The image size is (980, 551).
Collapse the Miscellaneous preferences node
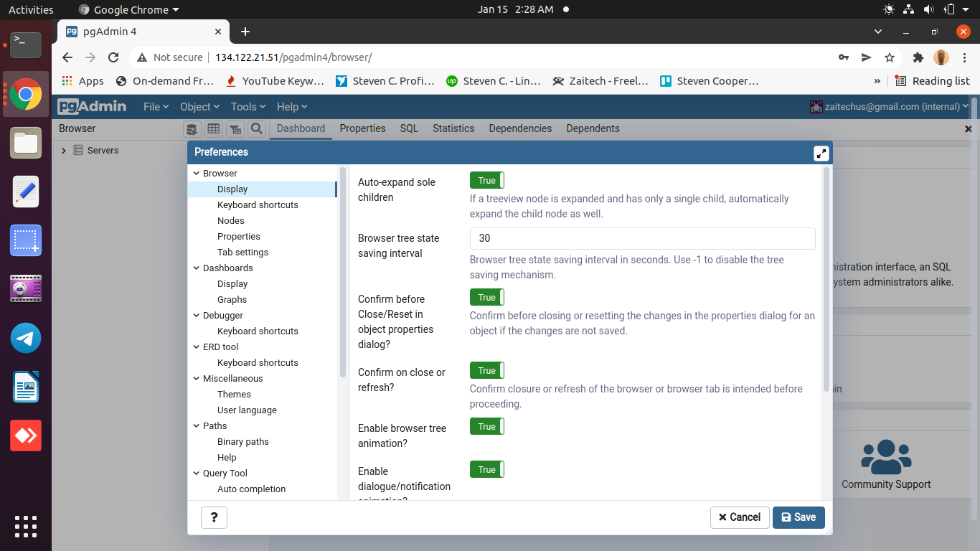click(x=196, y=379)
